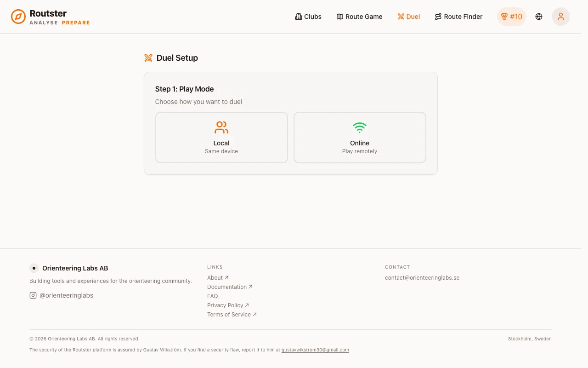Choose Online play remotely mode
The image size is (588, 368).
[x=360, y=138]
